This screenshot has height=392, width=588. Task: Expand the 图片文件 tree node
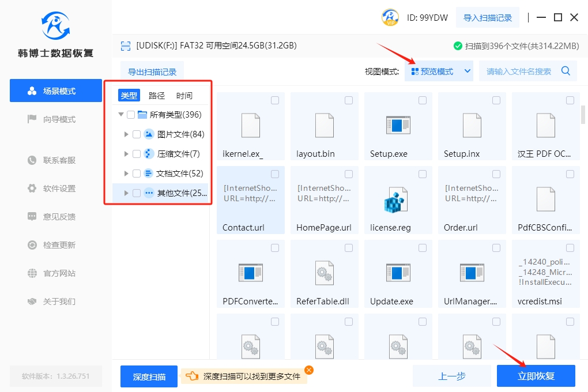(126, 134)
